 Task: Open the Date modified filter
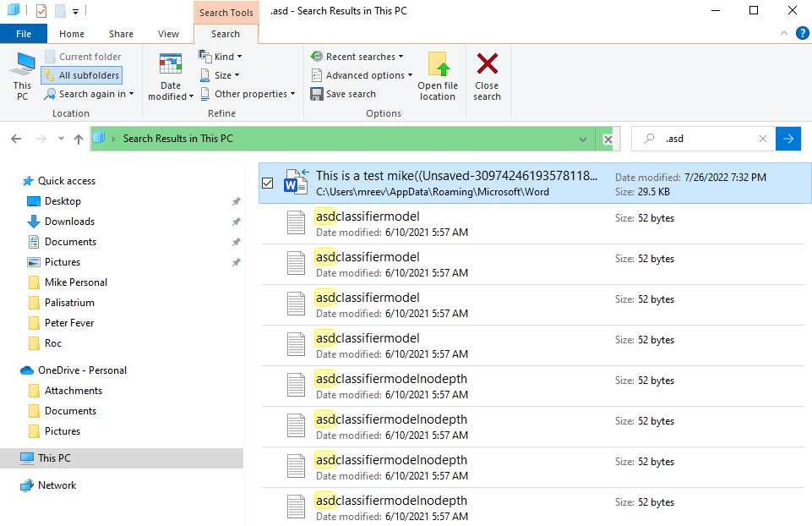click(x=171, y=76)
